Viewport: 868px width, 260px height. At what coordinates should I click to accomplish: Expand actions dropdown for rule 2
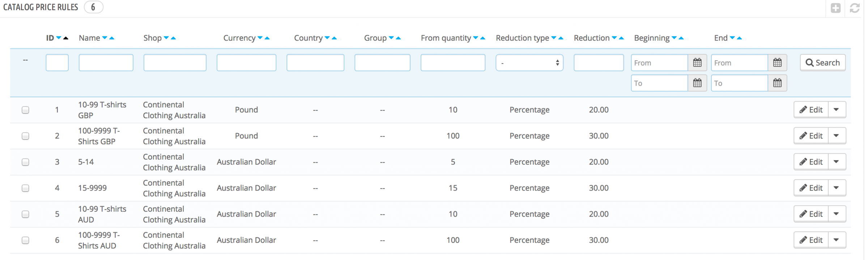click(x=836, y=136)
